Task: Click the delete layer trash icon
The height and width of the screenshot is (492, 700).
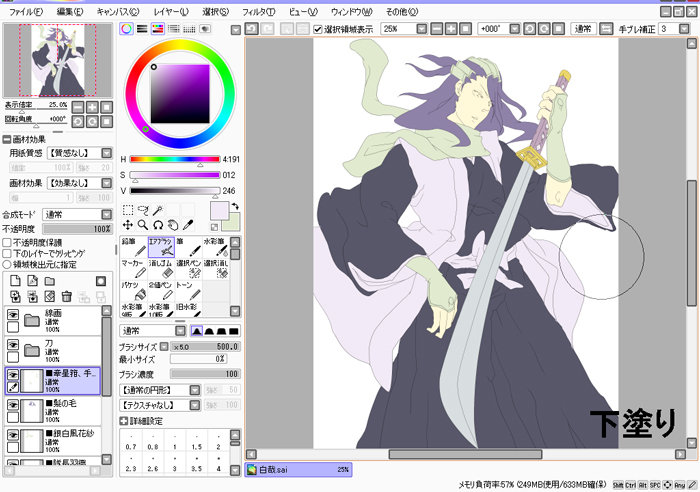Action: pos(65,297)
